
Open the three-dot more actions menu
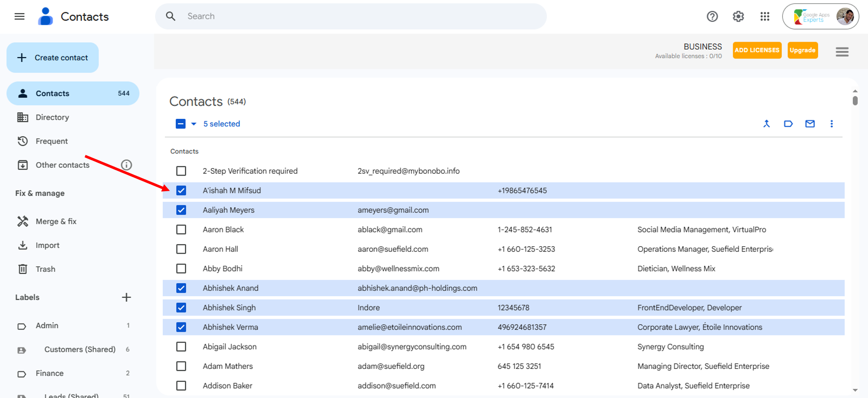coord(832,124)
